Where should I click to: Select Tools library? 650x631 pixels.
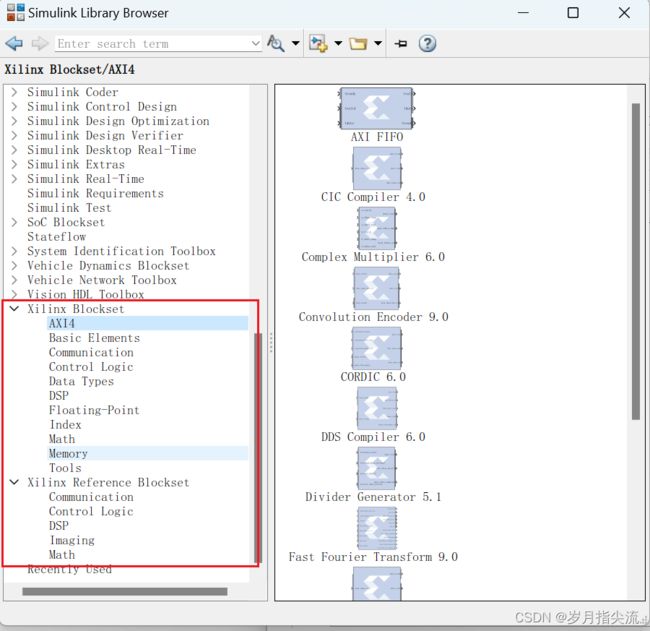coord(65,468)
